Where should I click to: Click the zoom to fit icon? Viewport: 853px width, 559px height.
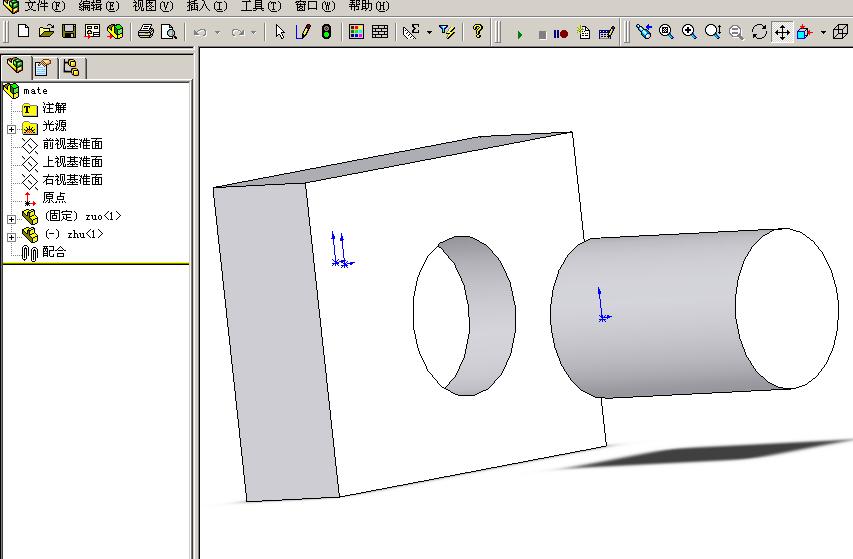666,32
